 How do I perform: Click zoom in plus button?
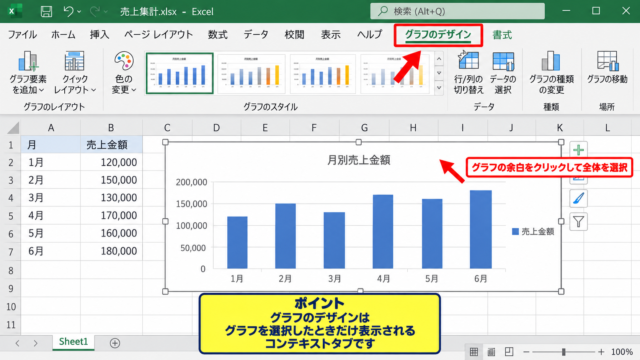tap(601, 352)
